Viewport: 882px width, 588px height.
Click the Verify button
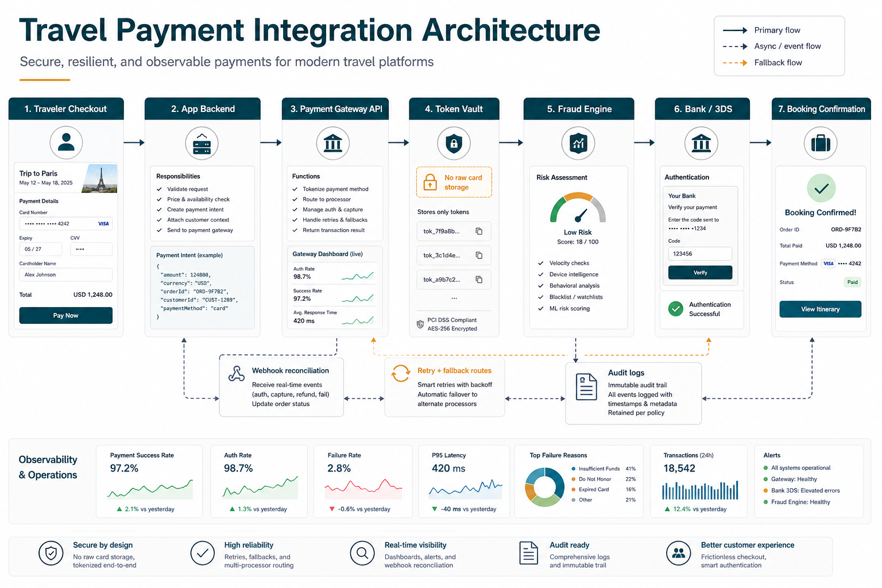tap(701, 273)
